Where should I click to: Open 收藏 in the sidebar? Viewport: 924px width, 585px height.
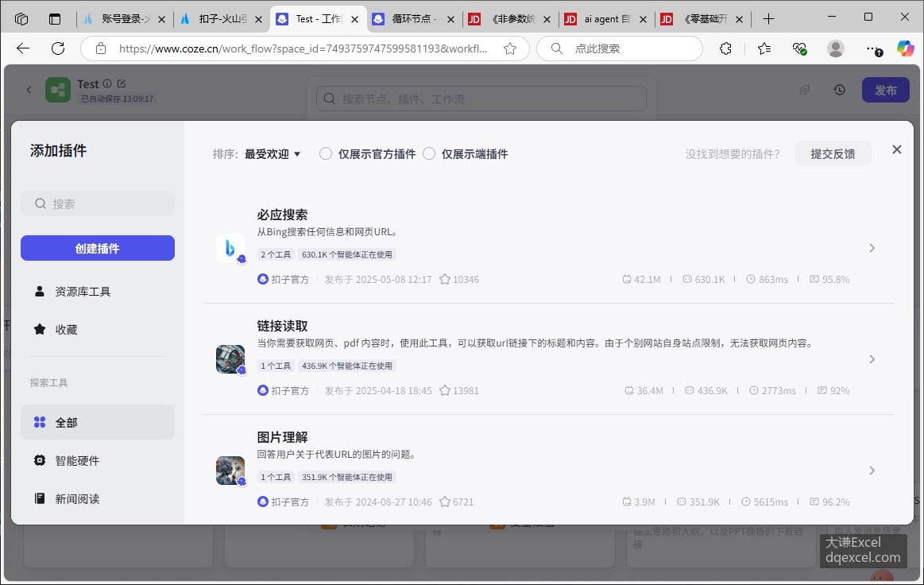pos(98,330)
